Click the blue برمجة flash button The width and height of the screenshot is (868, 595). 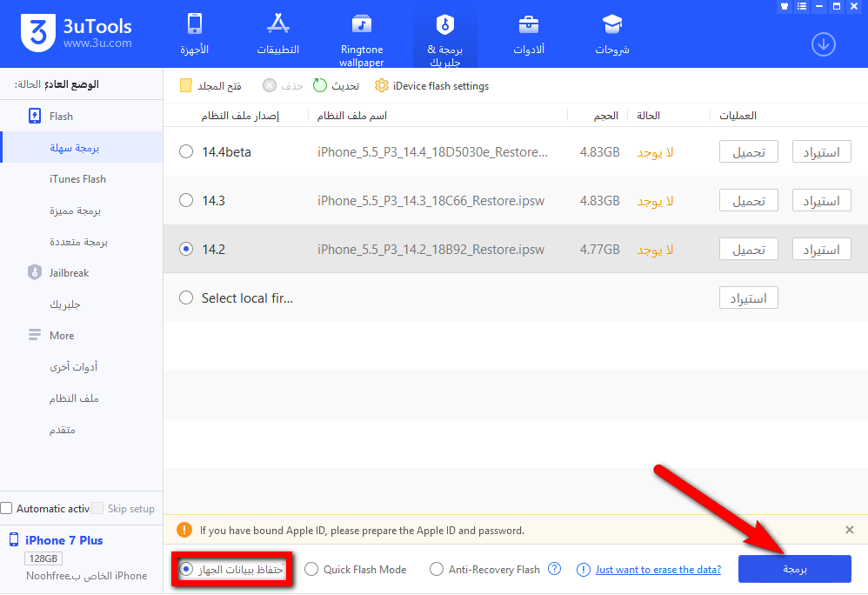point(794,569)
